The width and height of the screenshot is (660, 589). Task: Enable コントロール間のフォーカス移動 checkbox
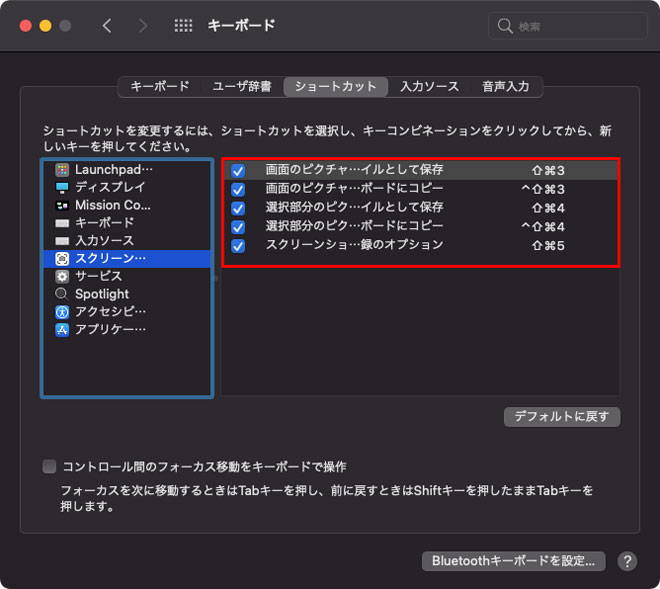pyautogui.click(x=50, y=467)
